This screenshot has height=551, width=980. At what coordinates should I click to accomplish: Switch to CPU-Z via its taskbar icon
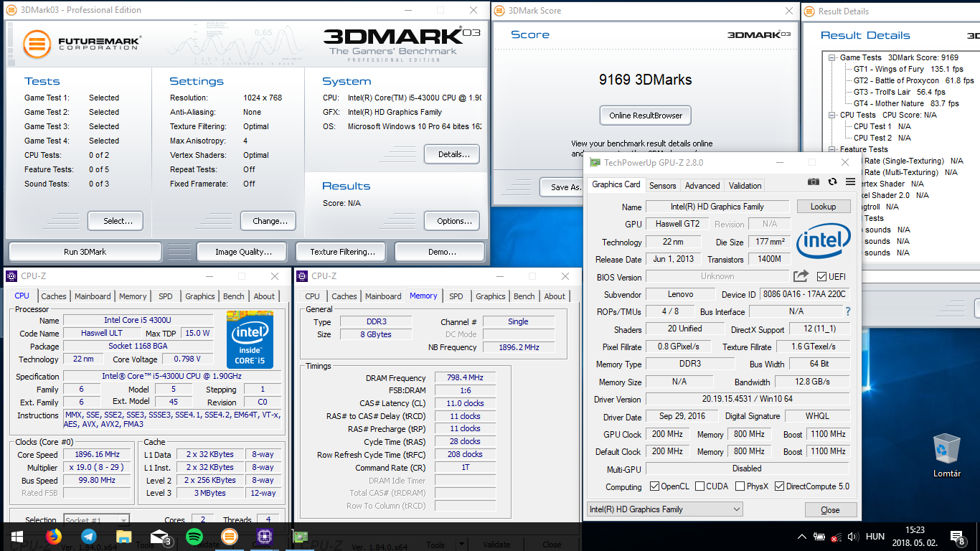point(264,536)
